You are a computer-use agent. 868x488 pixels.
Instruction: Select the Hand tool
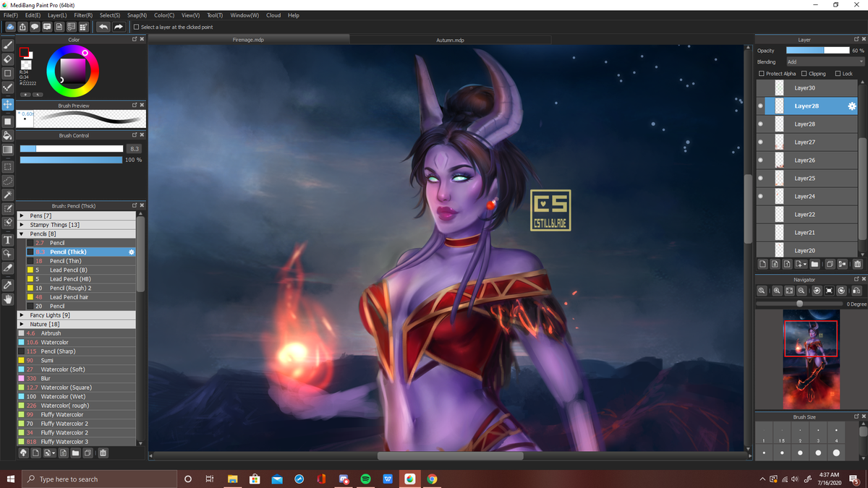[8, 299]
